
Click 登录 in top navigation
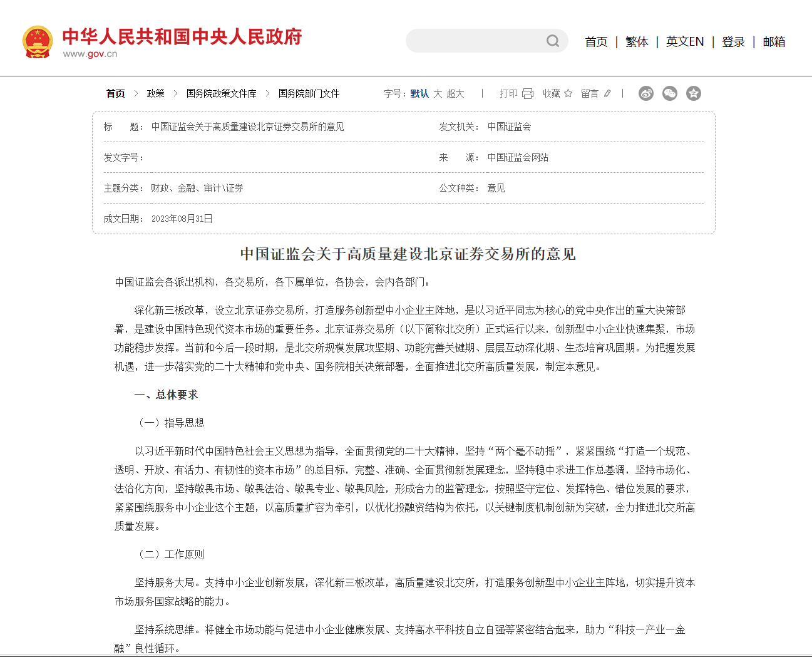tap(733, 42)
